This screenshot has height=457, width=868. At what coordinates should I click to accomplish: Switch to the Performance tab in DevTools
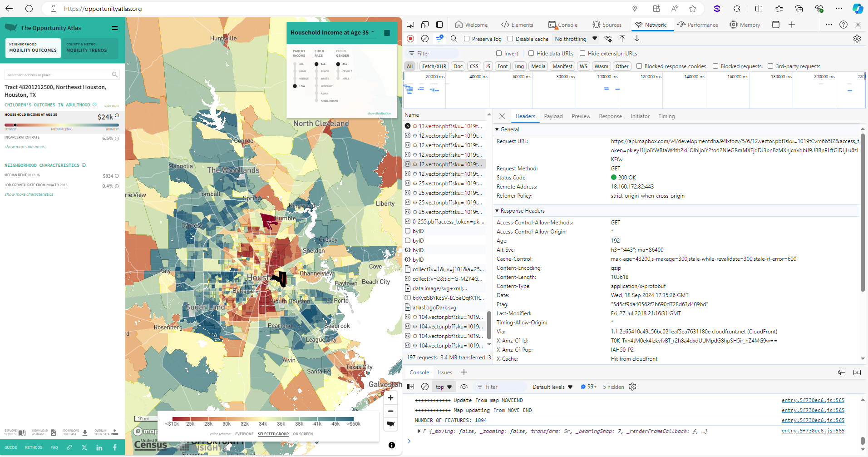tap(698, 25)
